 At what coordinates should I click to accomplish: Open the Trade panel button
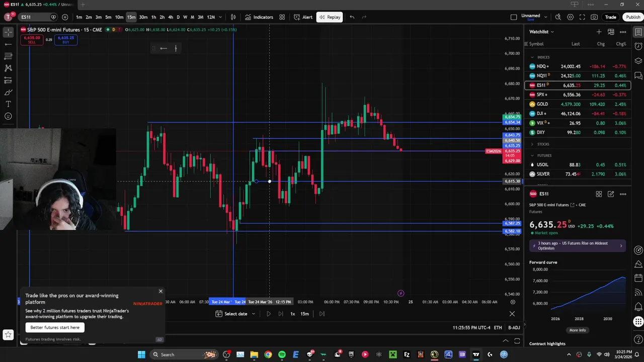coord(610,17)
